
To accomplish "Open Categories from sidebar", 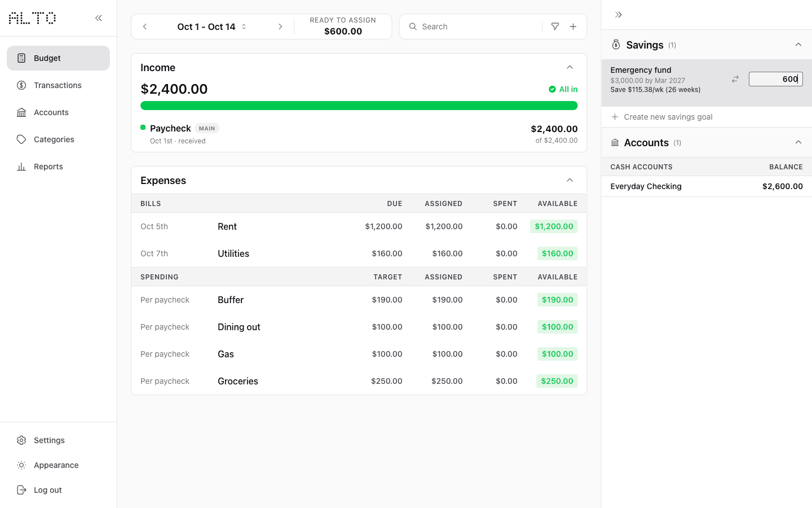I will [x=58, y=139].
